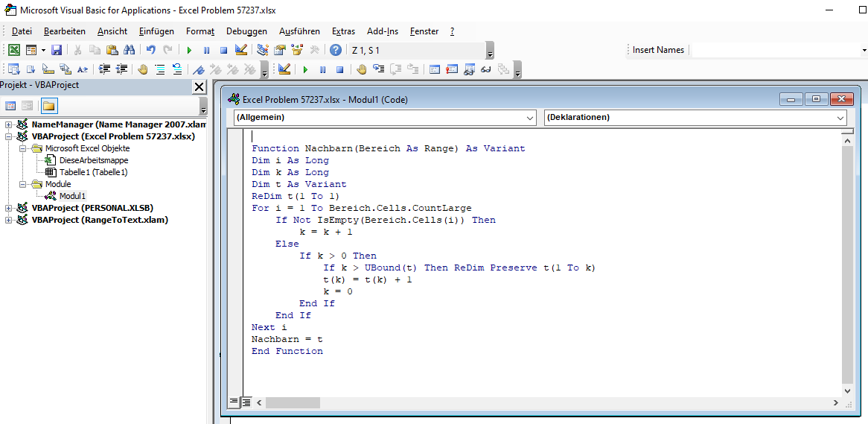This screenshot has height=424, width=868.
Task: Expand NameManager project node
Action: pyautogui.click(x=8, y=124)
